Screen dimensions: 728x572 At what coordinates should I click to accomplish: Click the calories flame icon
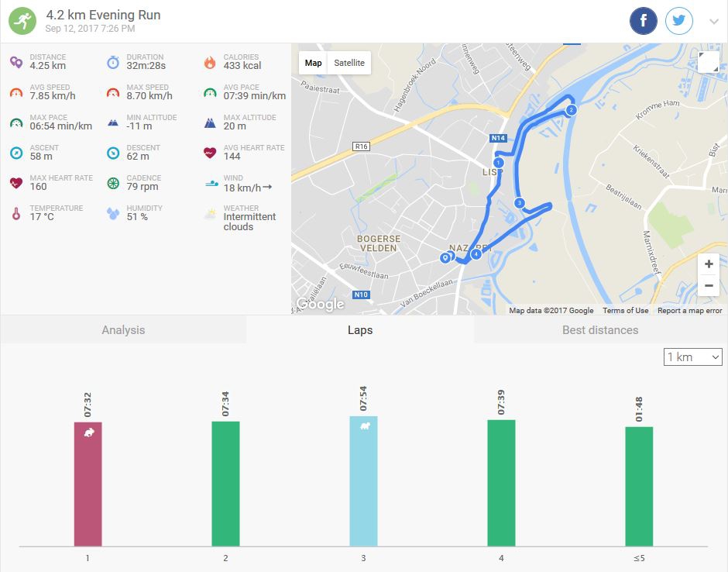pos(209,62)
